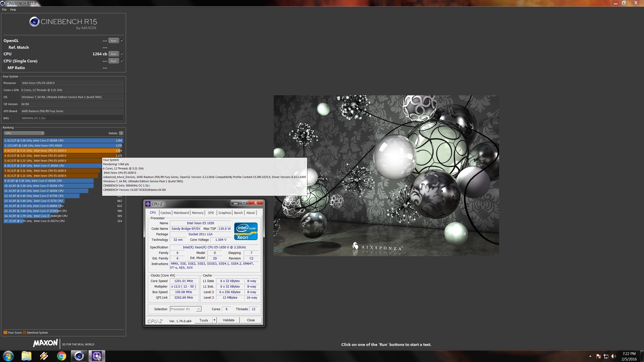Open the CPU ranking dropdown
644x362 pixels.
tap(24, 133)
